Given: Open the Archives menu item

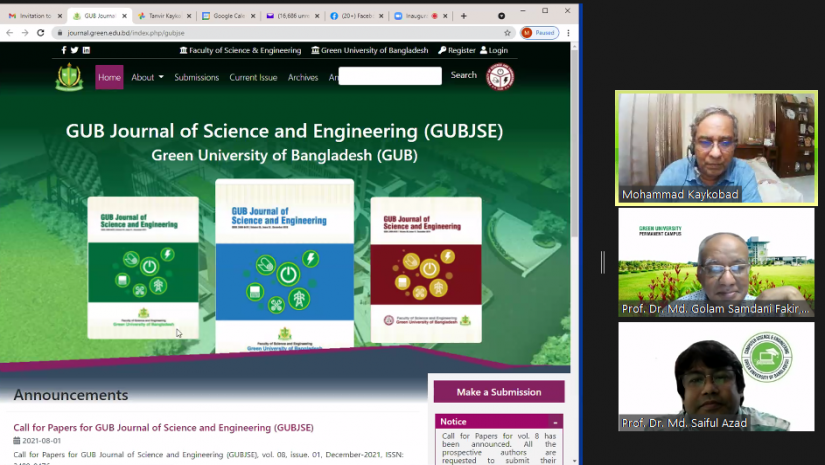Looking at the screenshot, I should pyautogui.click(x=303, y=77).
